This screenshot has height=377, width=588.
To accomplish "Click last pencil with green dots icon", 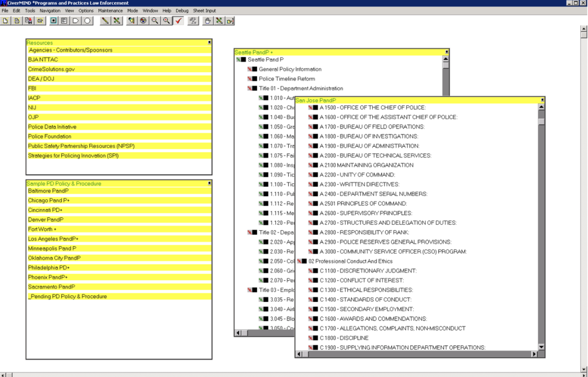I will pos(219,21).
